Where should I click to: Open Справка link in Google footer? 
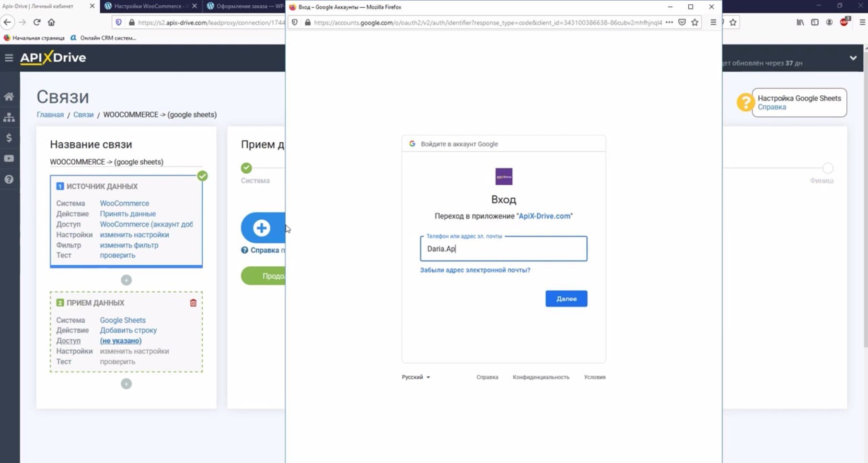(487, 377)
